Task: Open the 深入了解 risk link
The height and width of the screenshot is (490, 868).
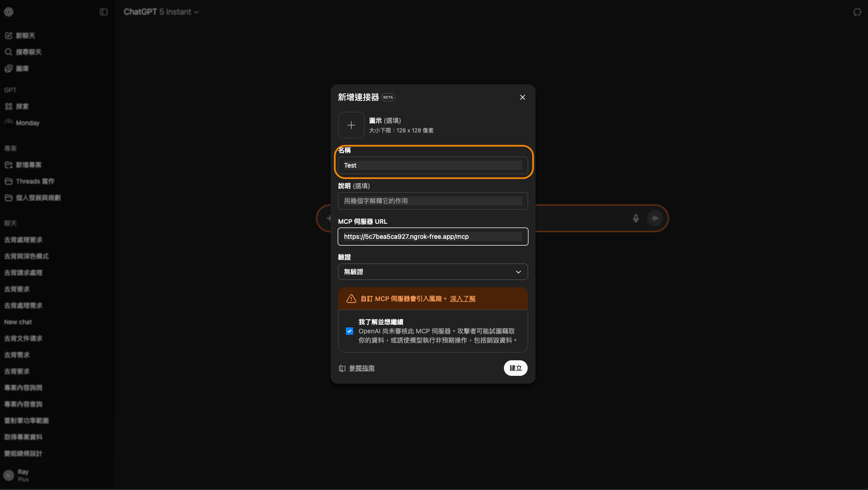Action: pos(462,299)
